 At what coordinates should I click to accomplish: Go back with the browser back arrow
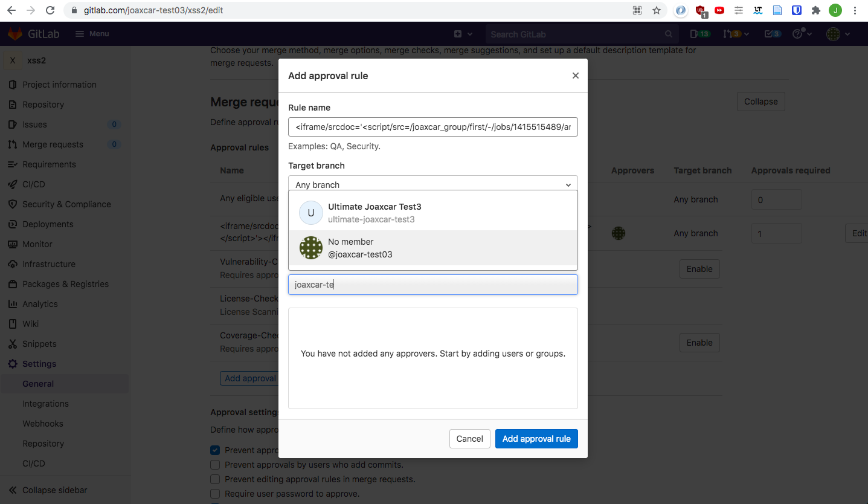[x=11, y=10]
